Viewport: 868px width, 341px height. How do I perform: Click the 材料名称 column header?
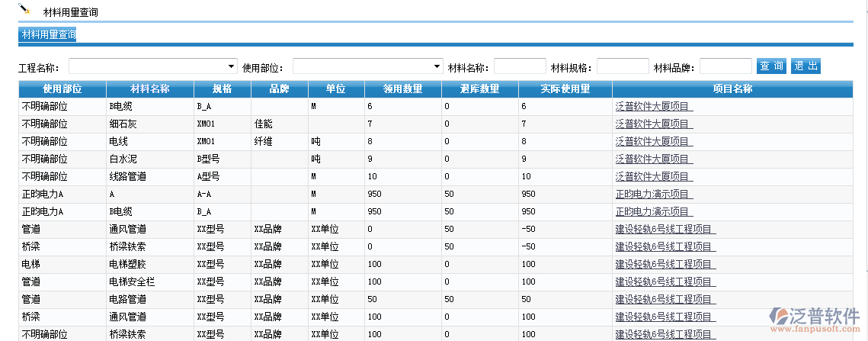[x=150, y=89]
